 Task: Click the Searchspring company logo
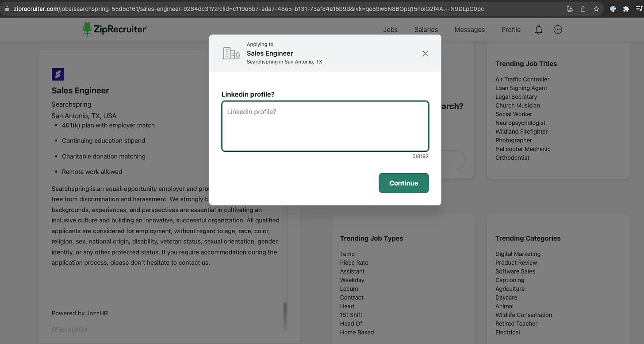58,74
